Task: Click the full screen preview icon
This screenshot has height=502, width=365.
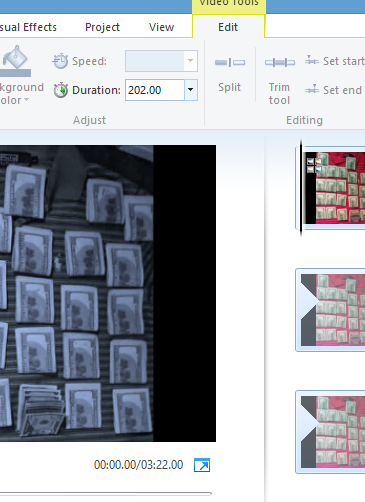Action: 202,465
